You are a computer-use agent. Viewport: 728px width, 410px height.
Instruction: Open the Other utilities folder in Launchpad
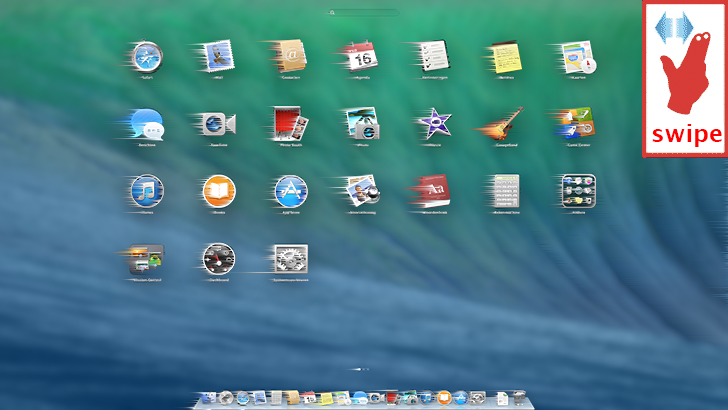[578, 191]
